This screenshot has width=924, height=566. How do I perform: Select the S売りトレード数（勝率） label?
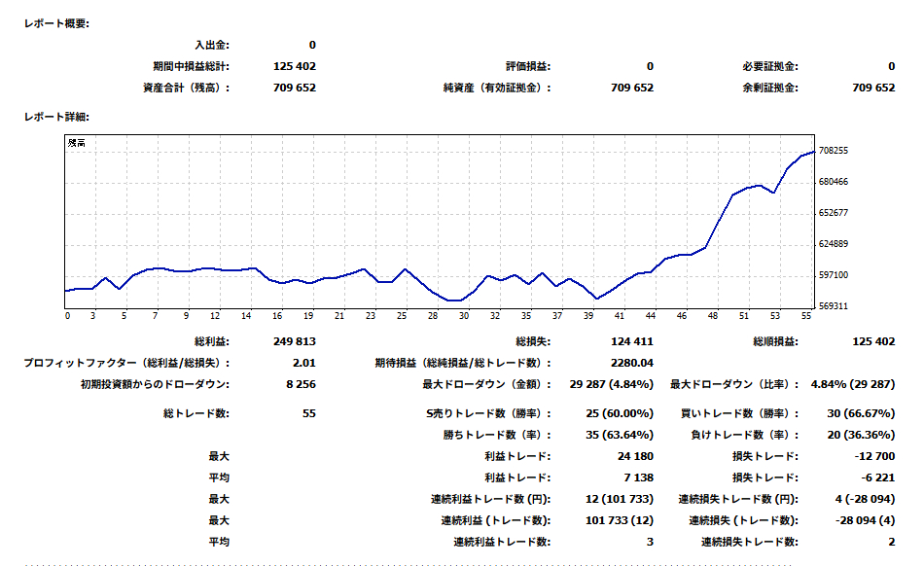tap(488, 414)
